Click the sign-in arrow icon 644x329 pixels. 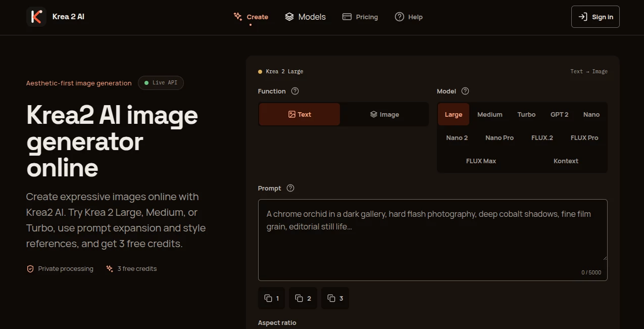coord(583,17)
